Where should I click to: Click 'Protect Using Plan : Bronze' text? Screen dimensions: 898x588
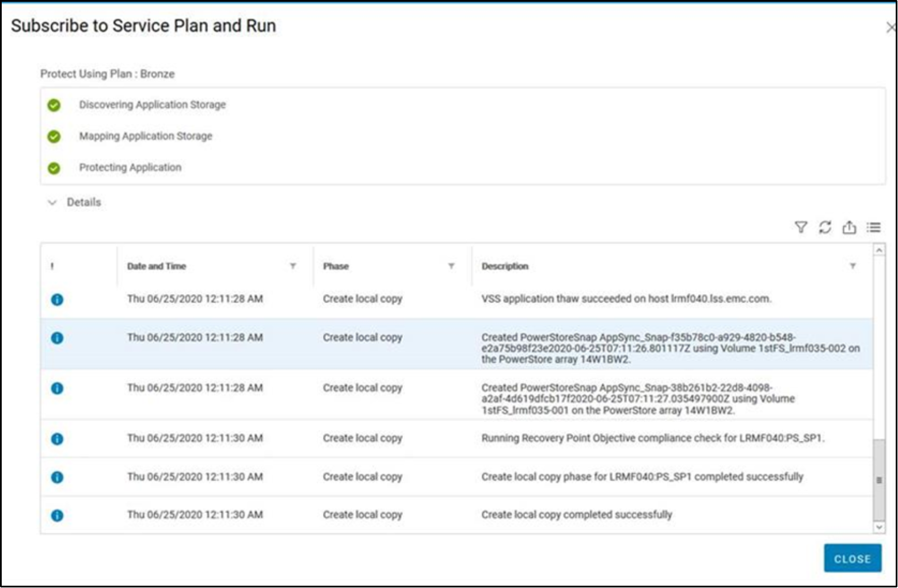click(x=108, y=74)
